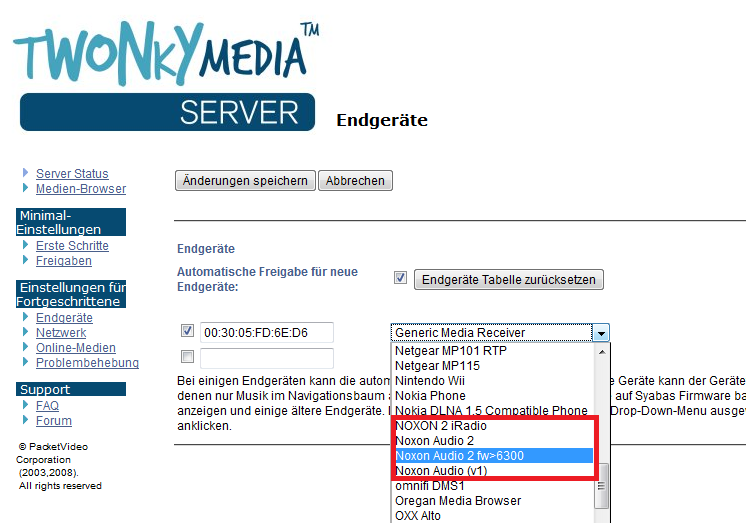Image resolution: width=746 pixels, height=523 pixels.
Task: Open the Freigaben settings link
Action: [64, 261]
